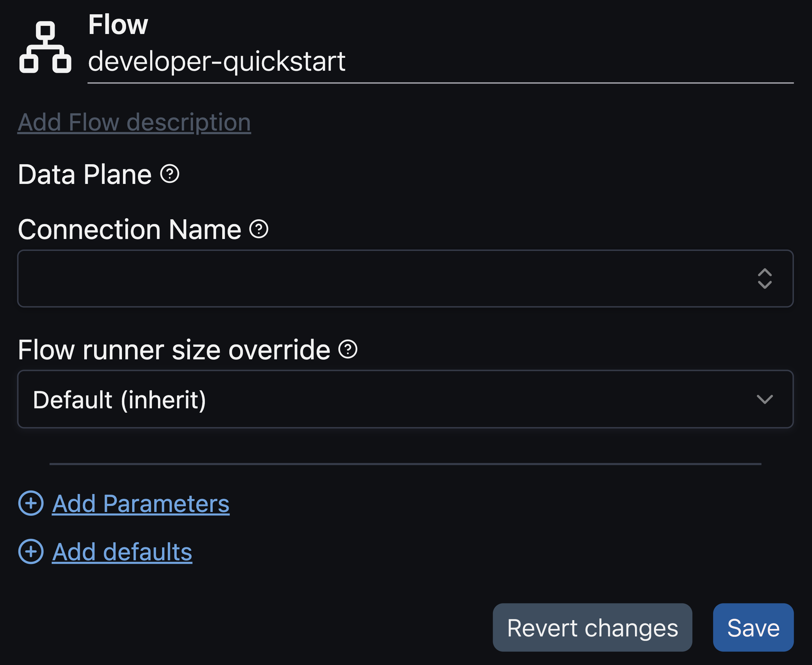
Task: Click the plus icon beside Add defaults
Action: [x=31, y=551]
